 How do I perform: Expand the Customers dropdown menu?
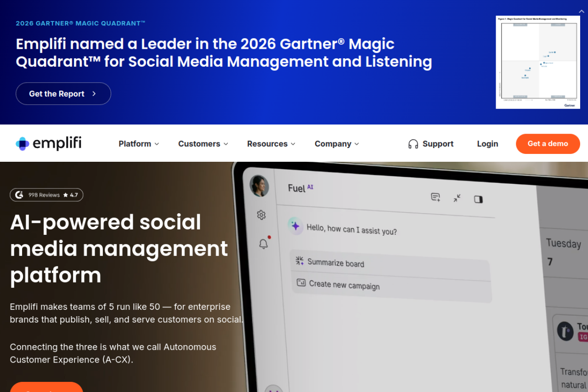point(203,144)
